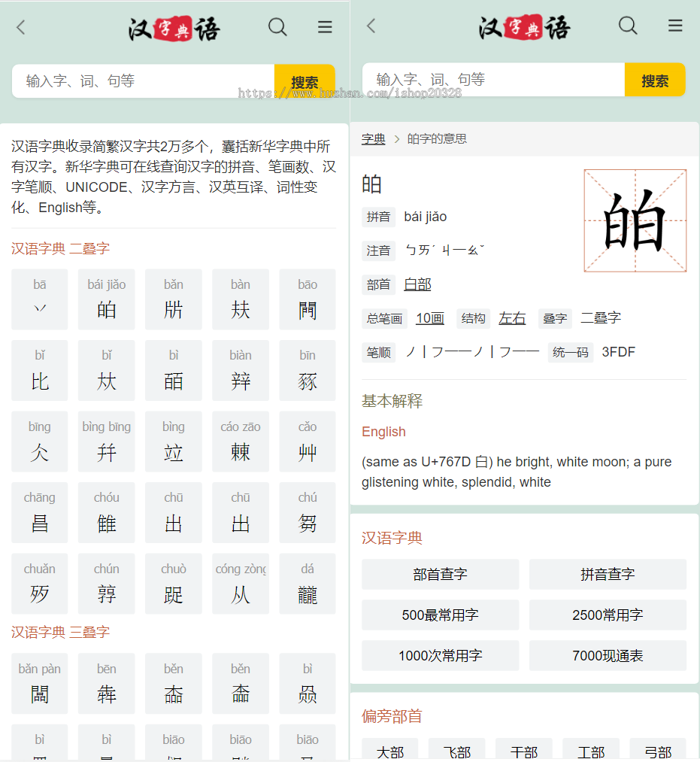Open the chóu 雔 character card
The height and width of the screenshot is (762, 700).
pos(106,513)
